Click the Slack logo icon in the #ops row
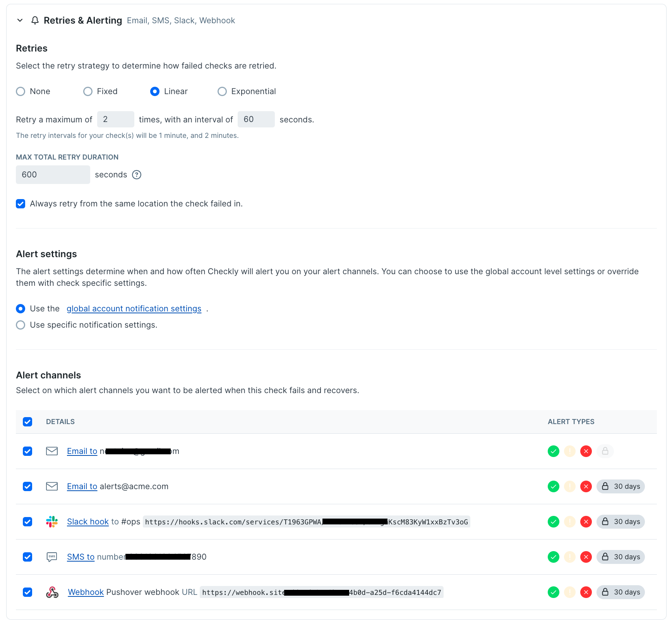The width and height of the screenshot is (672, 622). [51, 522]
